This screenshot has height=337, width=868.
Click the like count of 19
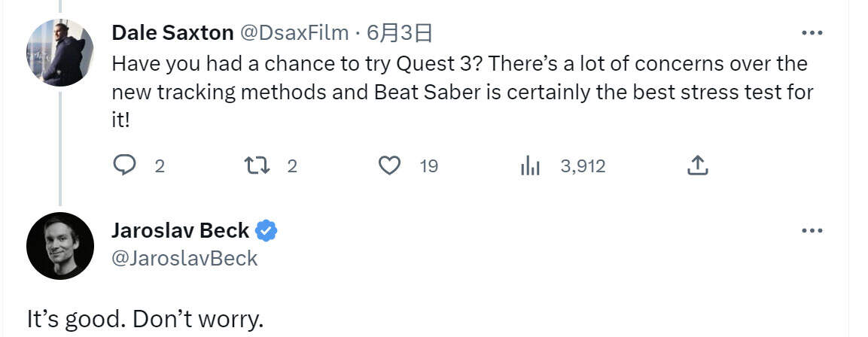pyautogui.click(x=428, y=166)
